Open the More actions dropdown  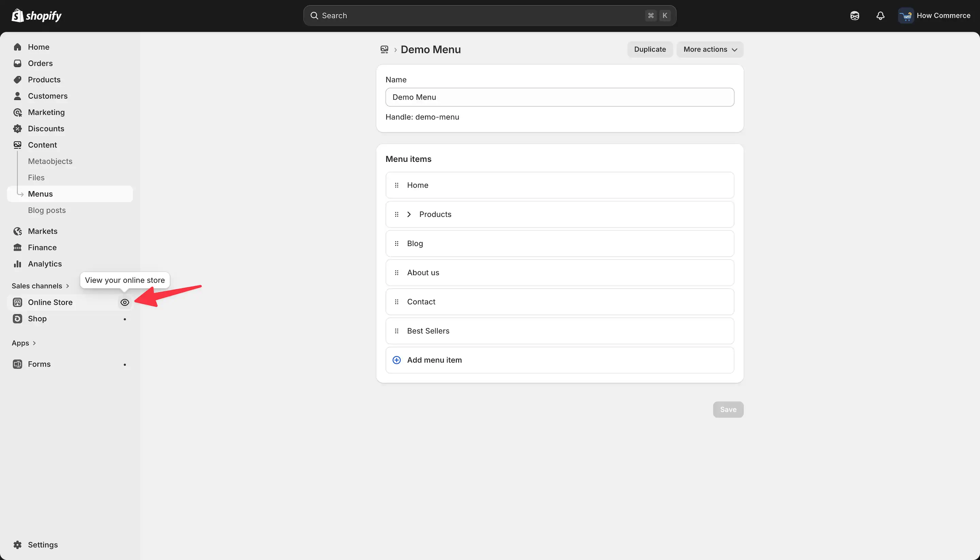click(x=710, y=50)
